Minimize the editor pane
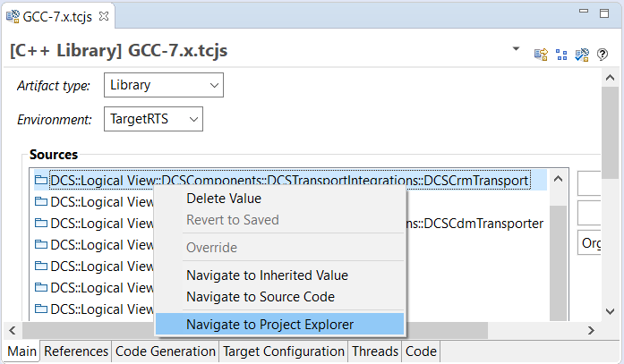Image resolution: width=624 pixels, height=364 pixels. click(584, 11)
